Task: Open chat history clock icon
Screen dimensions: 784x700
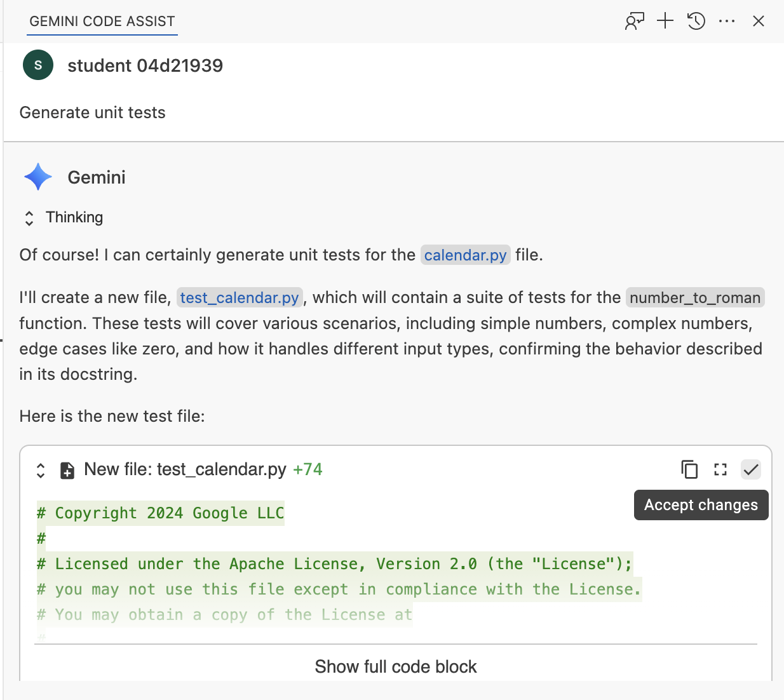Action: (696, 22)
